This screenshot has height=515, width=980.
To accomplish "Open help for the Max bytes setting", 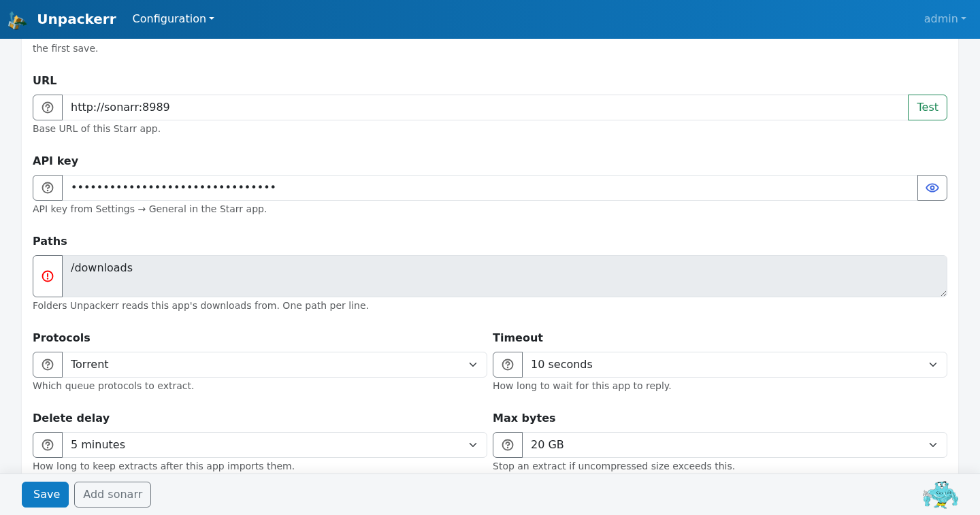I will pos(508,445).
